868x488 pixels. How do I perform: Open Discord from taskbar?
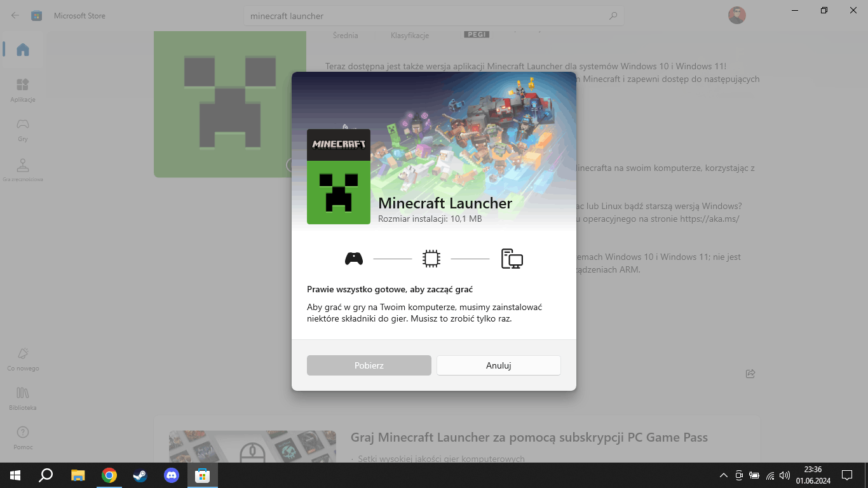[172, 475]
